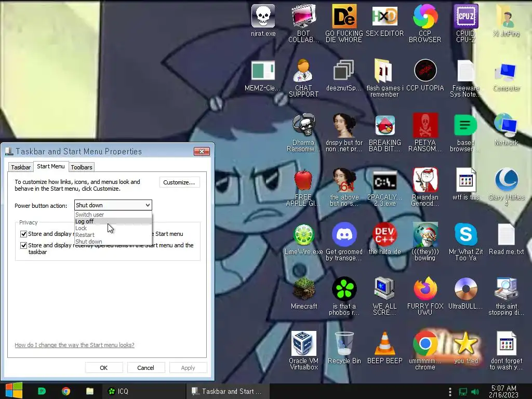Click the Customize... button

point(179,182)
